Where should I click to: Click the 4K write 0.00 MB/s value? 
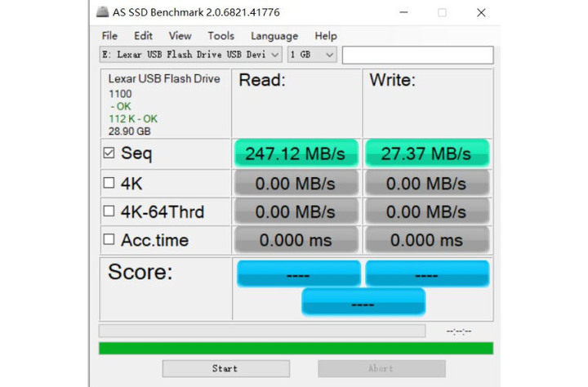[427, 184]
